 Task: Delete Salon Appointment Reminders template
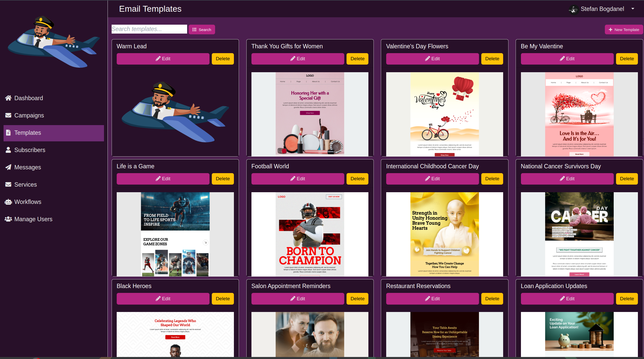click(357, 299)
